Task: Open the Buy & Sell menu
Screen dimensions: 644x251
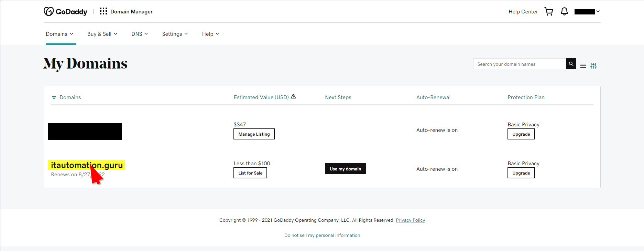Action: pyautogui.click(x=102, y=34)
